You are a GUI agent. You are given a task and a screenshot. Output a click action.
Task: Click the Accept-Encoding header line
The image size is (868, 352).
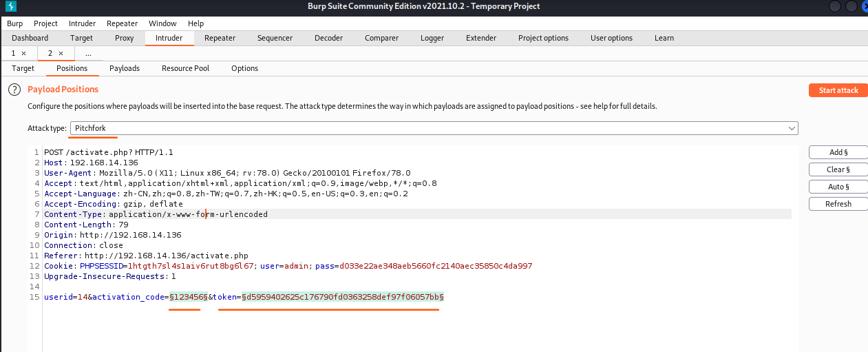pos(114,204)
